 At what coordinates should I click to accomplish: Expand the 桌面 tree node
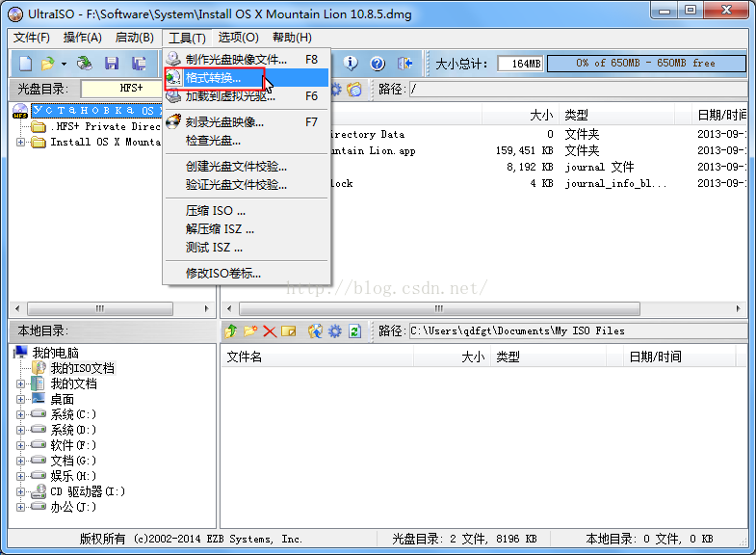point(21,399)
